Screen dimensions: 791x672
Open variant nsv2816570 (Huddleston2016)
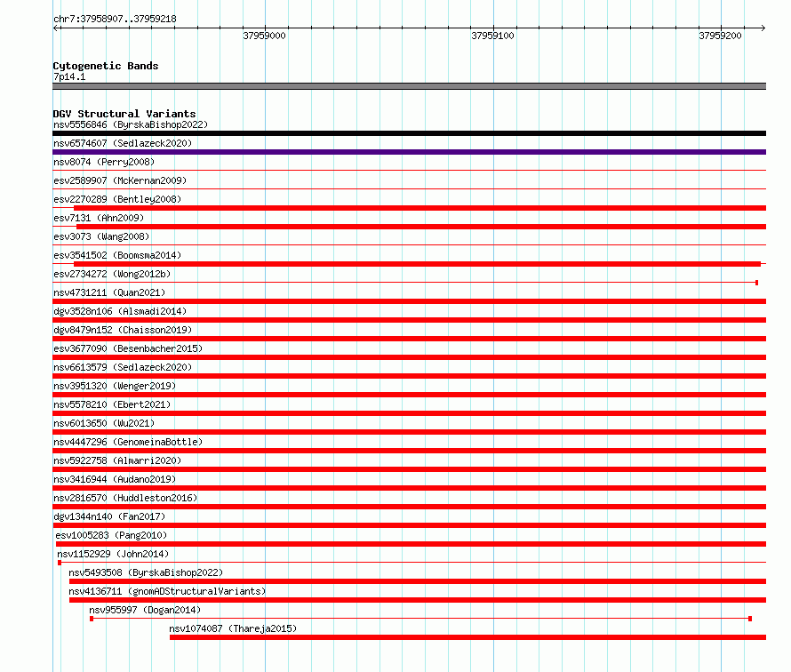click(x=125, y=498)
